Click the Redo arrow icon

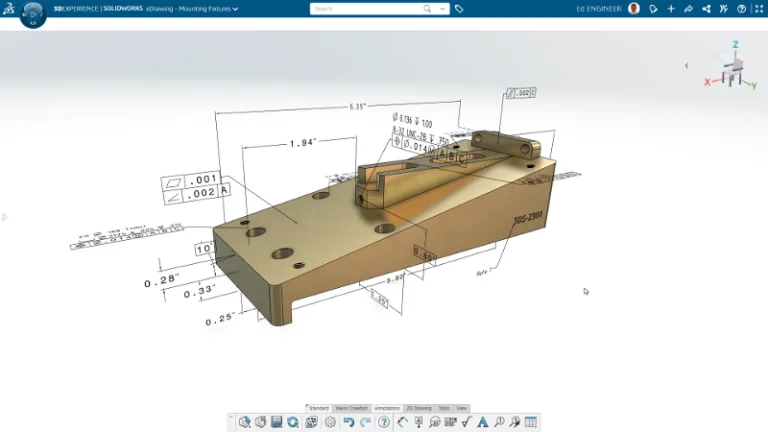tap(365, 422)
